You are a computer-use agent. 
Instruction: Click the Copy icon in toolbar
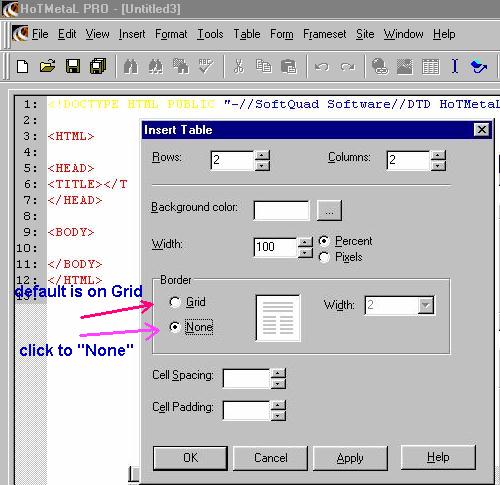[263, 66]
